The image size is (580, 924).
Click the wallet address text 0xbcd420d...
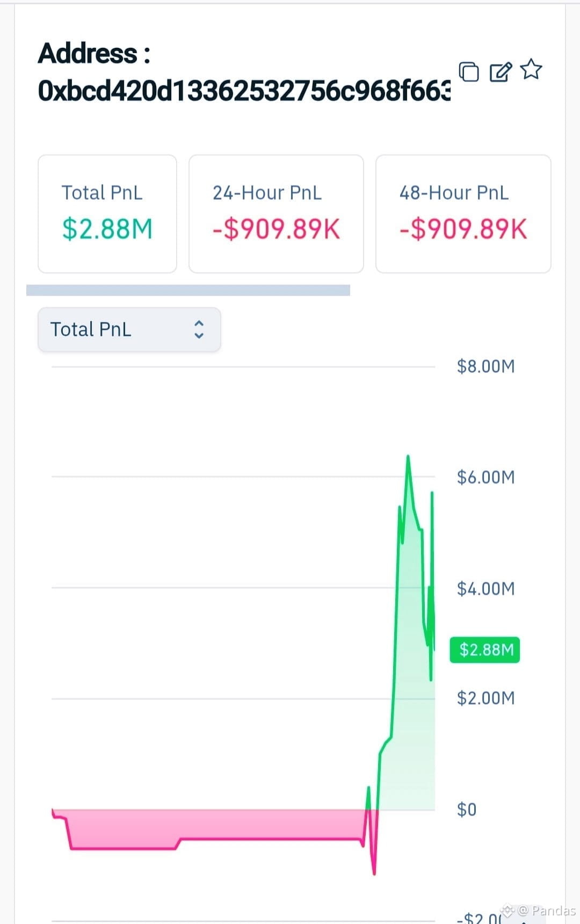coord(244,90)
